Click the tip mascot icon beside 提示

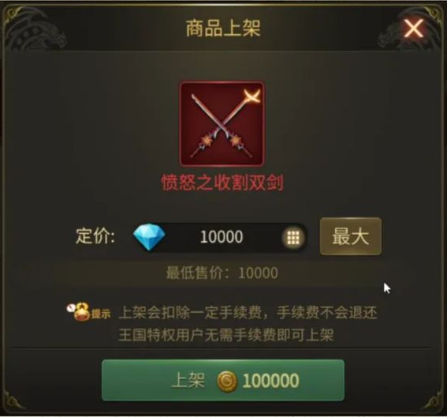(79, 311)
